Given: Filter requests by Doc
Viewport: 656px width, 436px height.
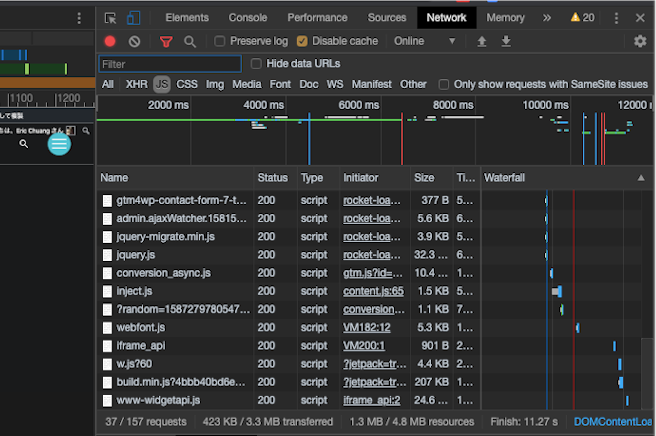Looking at the screenshot, I should [309, 85].
